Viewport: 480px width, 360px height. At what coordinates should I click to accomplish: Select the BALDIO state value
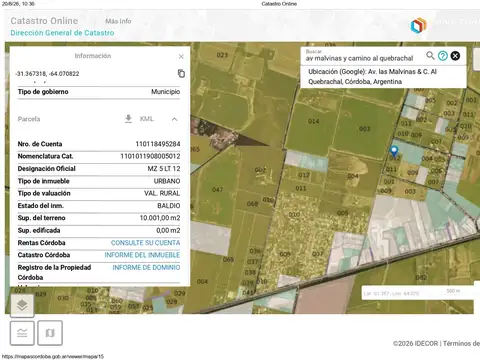(x=169, y=206)
